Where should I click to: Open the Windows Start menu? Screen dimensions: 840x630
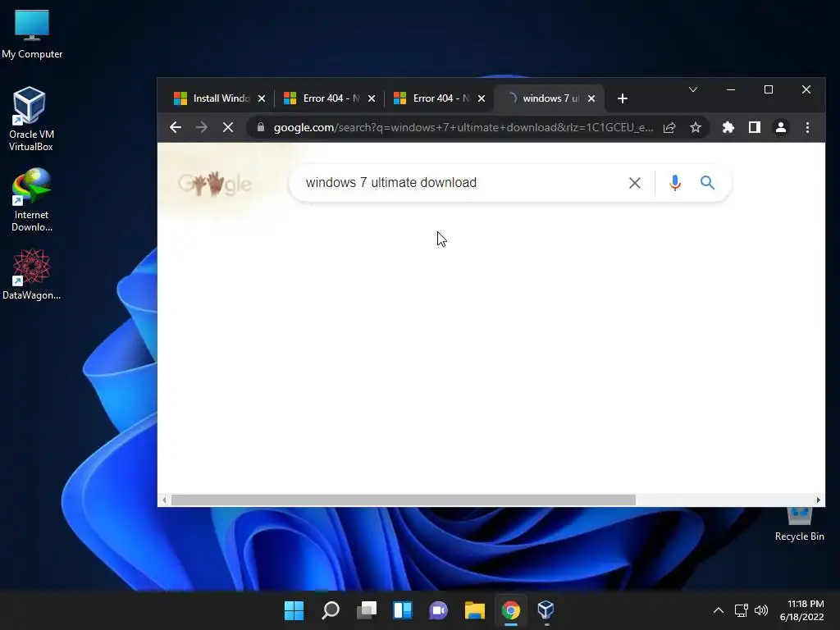click(294, 610)
